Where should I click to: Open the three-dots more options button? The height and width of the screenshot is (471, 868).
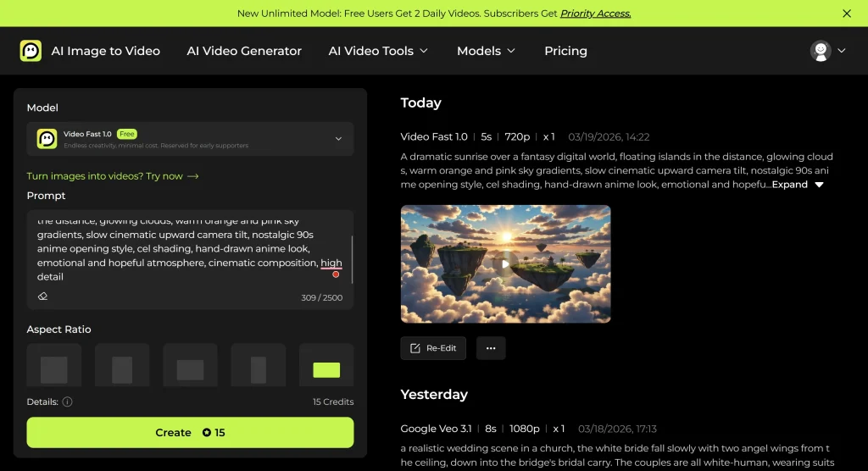coord(491,348)
